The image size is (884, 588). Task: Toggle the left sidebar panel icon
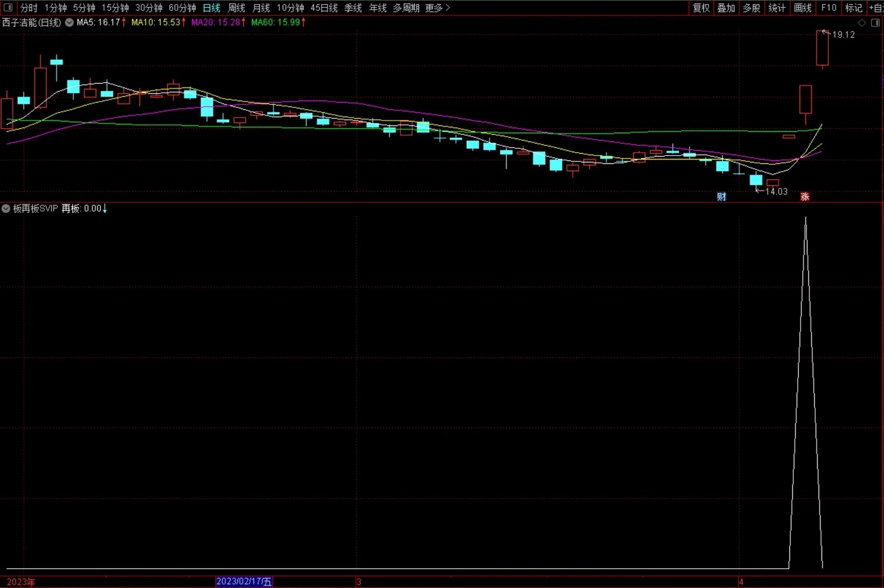click(8, 7)
